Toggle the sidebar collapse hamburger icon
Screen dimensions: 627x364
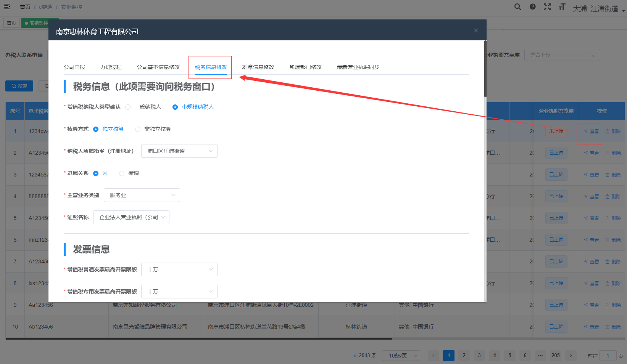[7, 6]
